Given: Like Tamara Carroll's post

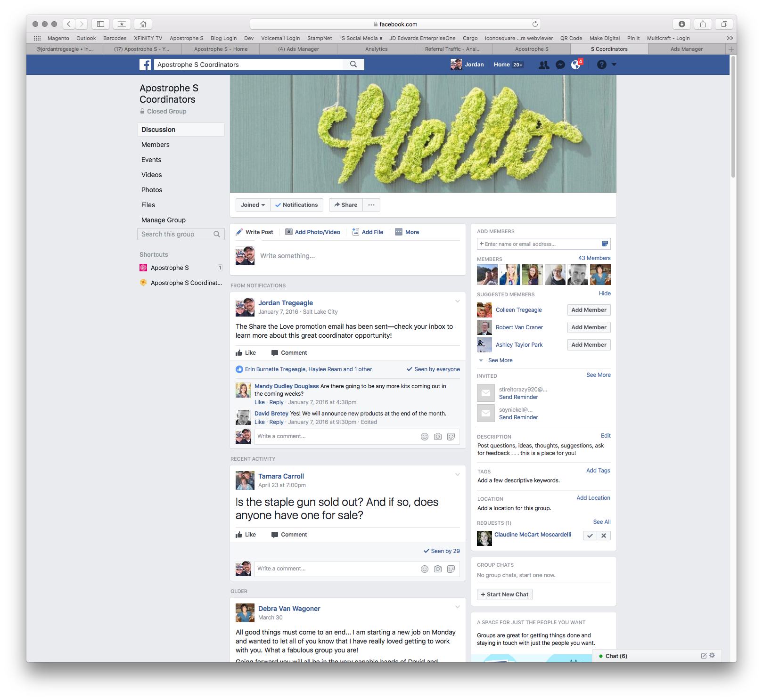Looking at the screenshot, I should click(246, 535).
